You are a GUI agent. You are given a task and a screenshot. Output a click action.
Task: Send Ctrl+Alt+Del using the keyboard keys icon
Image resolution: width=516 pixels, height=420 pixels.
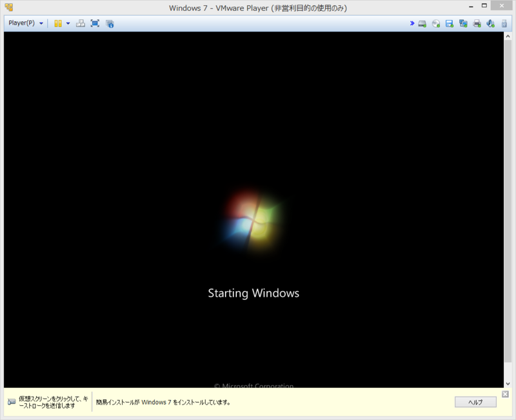point(80,23)
